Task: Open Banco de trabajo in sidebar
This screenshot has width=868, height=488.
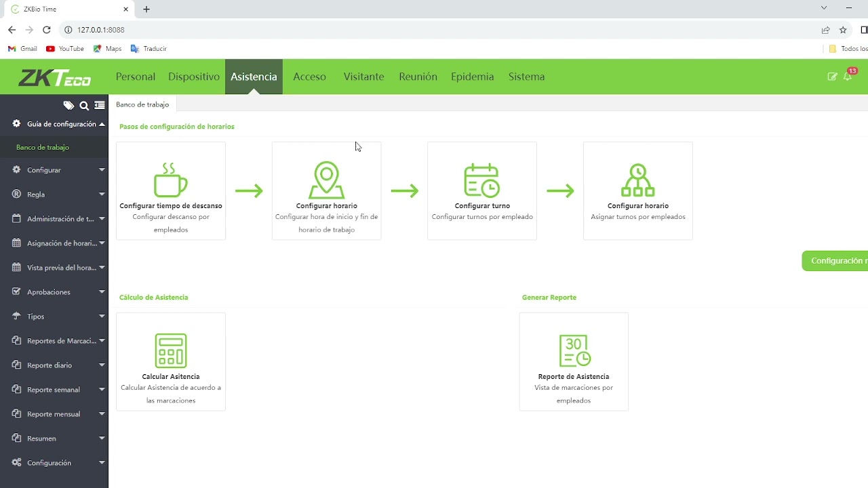Action: pos(54,147)
